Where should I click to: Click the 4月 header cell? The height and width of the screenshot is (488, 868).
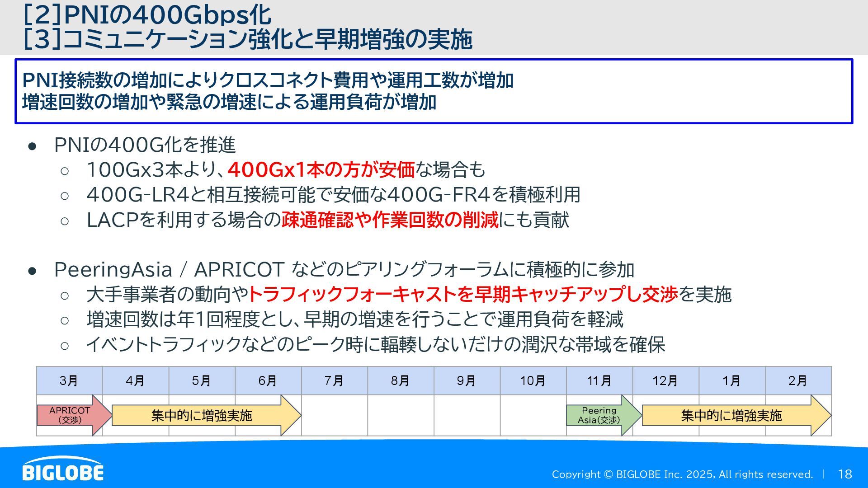point(136,381)
